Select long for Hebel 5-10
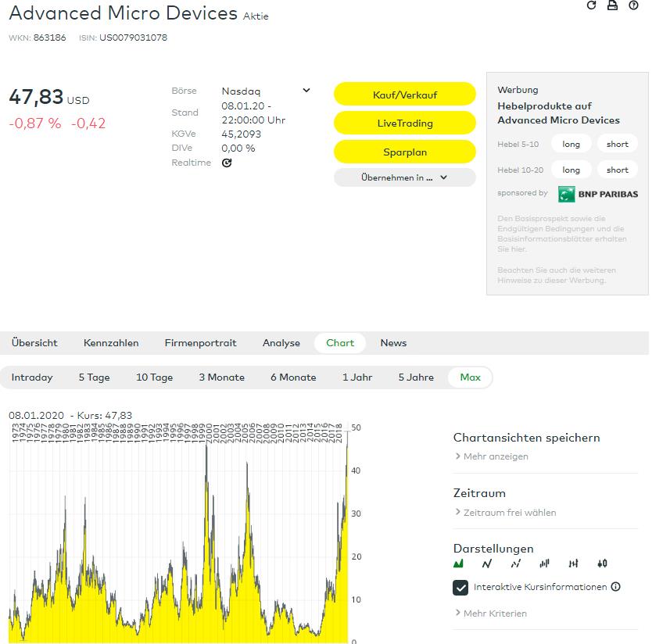 [571, 144]
